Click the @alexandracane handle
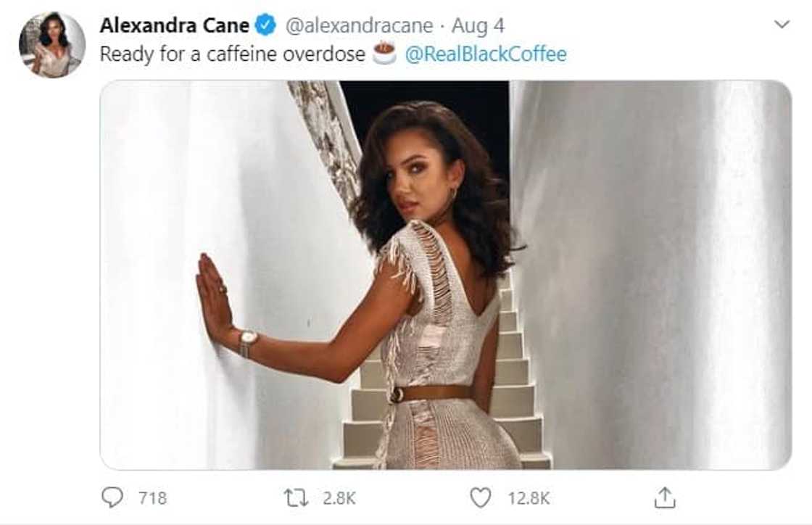 pos(360,25)
